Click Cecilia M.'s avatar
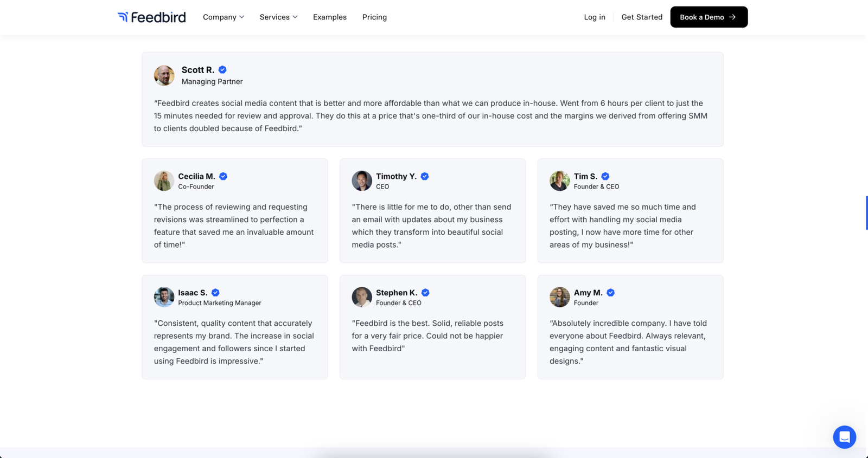The width and height of the screenshot is (868, 458). pos(164,180)
